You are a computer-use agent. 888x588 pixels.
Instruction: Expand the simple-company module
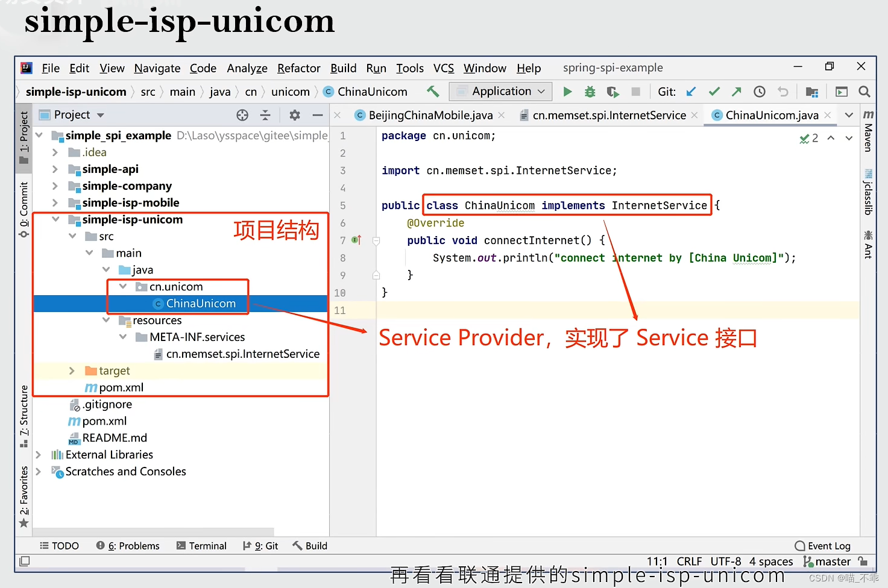[55, 186]
